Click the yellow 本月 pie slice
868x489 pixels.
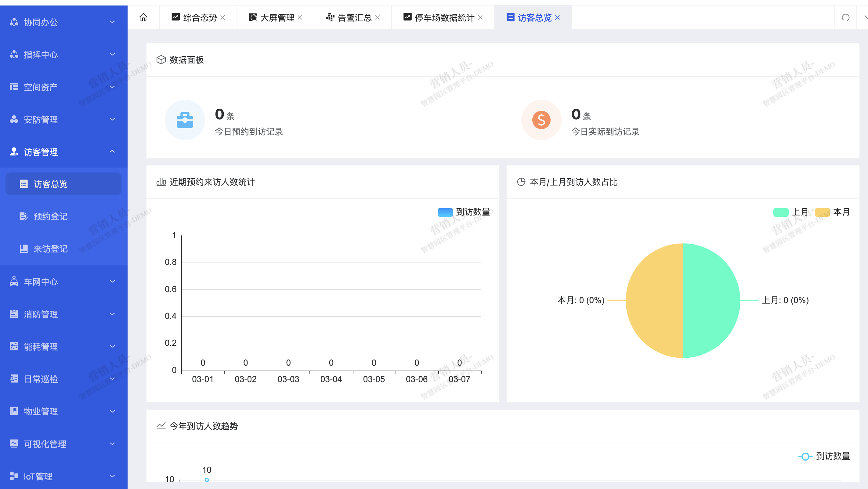654,301
